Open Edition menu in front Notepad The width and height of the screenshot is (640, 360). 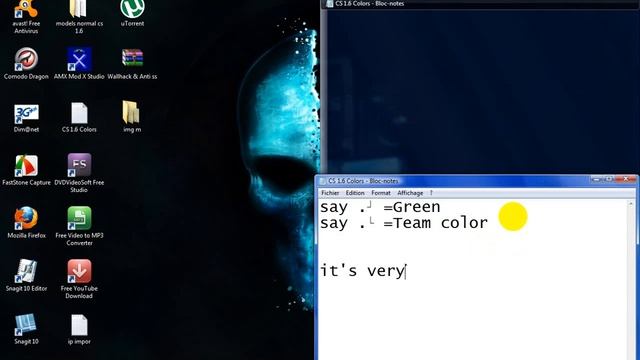tap(355, 193)
